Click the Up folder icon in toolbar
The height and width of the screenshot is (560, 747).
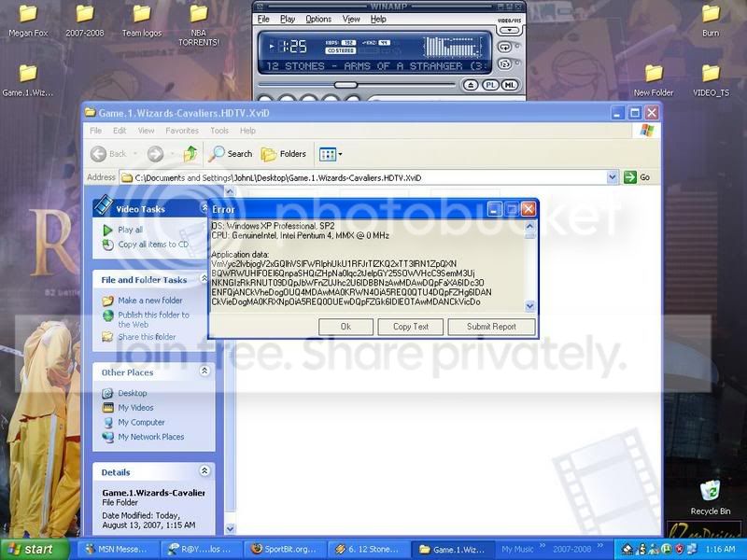[190, 154]
